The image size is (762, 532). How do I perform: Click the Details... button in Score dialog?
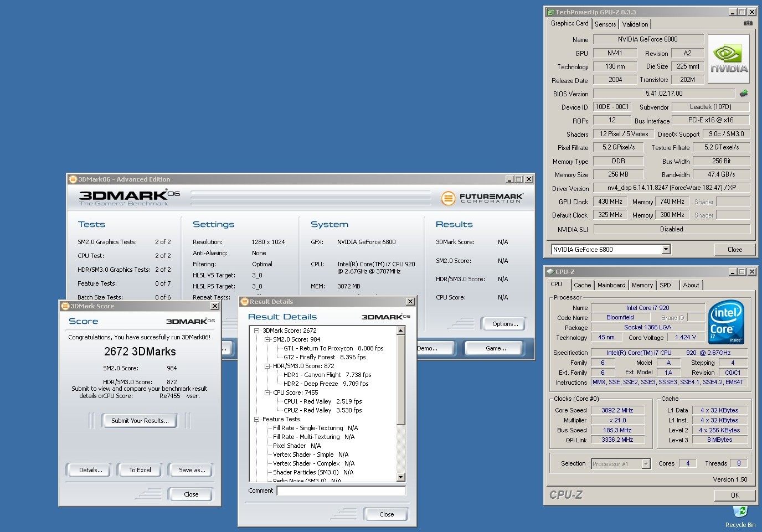[x=90, y=470]
